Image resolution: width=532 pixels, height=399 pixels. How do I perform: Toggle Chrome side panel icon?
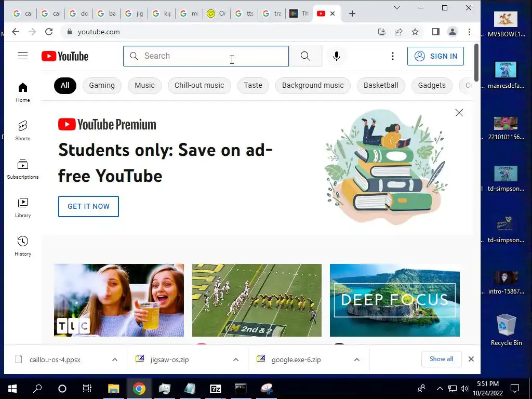click(x=436, y=32)
